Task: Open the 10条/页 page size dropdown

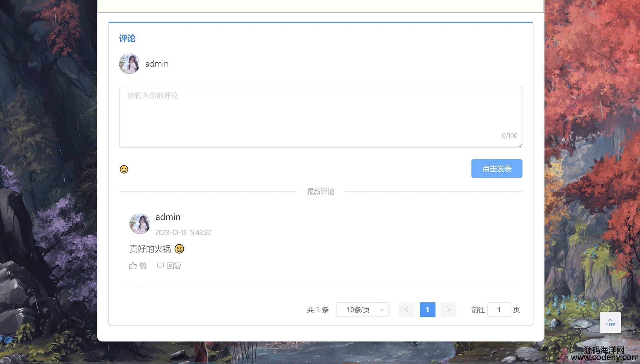Action: [x=362, y=310]
